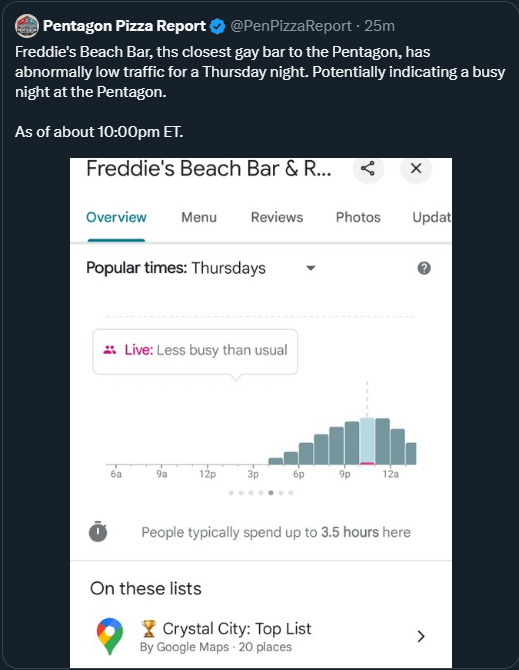Screen dimensions: 519x670
Task: Open the Pentagon Pizza Report account name
Action: pyautogui.click(x=124, y=26)
